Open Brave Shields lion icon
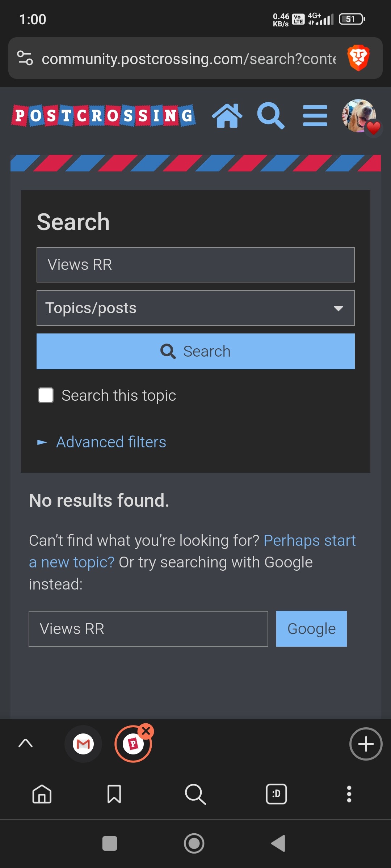Image resolution: width=391 pixels, height=868 pixels. click(x=358, y=58)
